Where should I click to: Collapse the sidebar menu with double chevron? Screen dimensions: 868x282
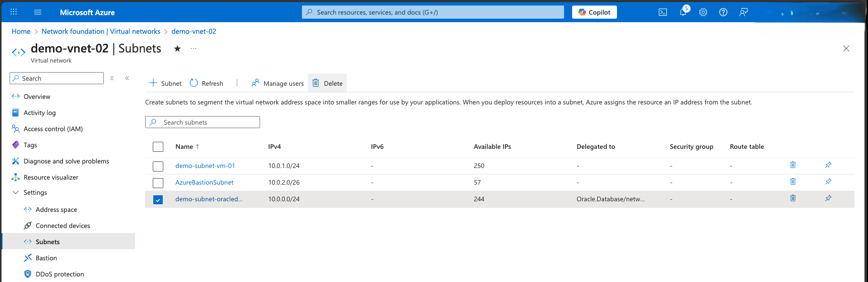pos(127,78)
